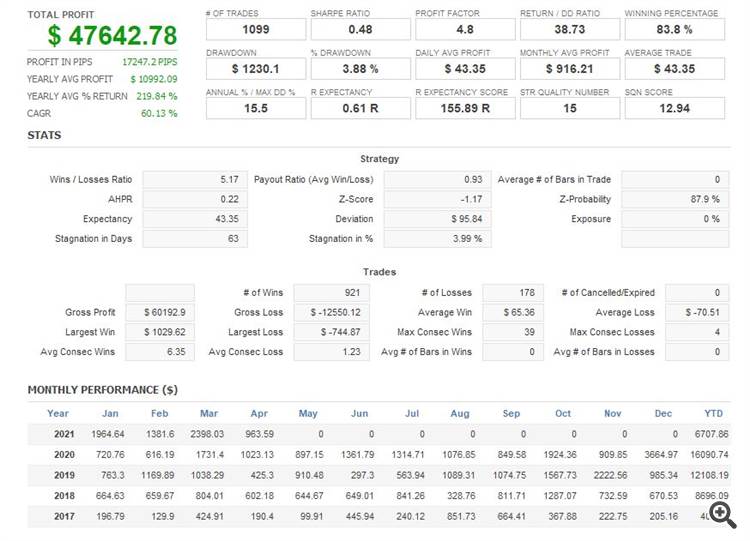Click 2017 August value 851.73

coord(461,516)
